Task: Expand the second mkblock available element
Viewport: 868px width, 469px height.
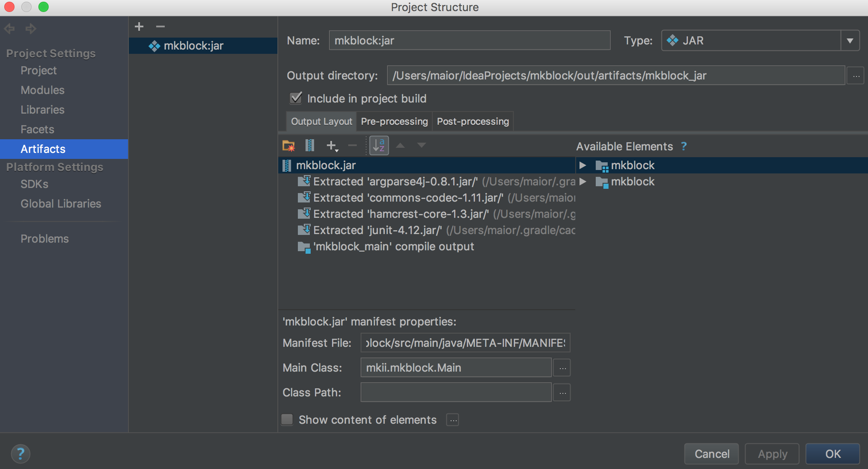Action: [x=583, y=182]
